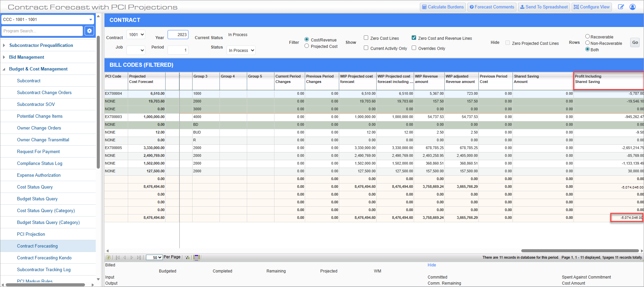644x287 pixels.
Task: Open Owner Change Orders
Action: [x=39, y=128]
